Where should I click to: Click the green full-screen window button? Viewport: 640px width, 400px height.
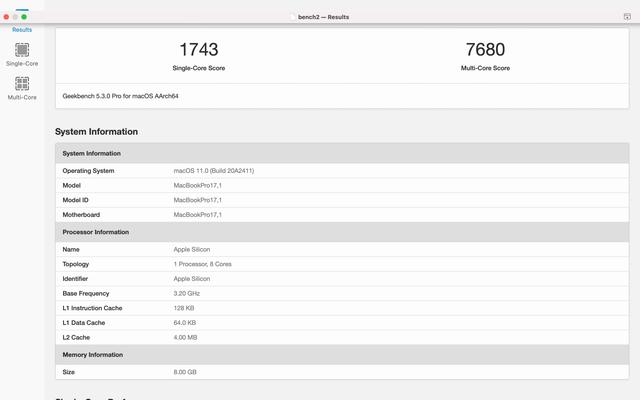pyautogui.click(x=24, y=17)
